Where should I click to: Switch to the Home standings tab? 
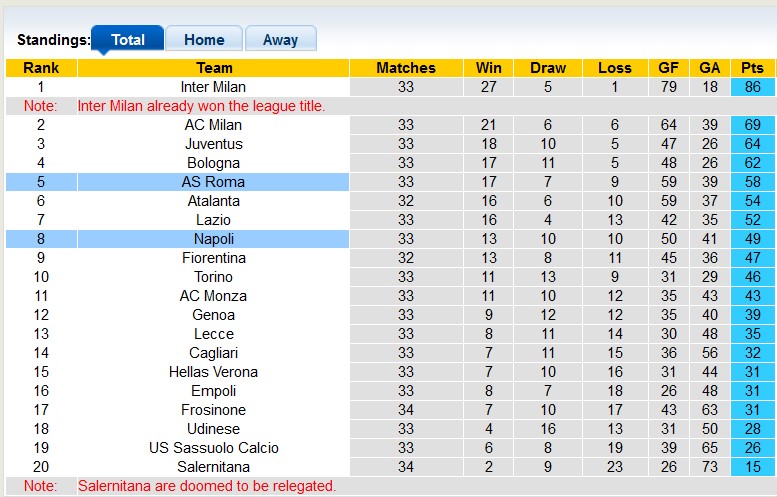pyautogui.click(x=204, y=40)
